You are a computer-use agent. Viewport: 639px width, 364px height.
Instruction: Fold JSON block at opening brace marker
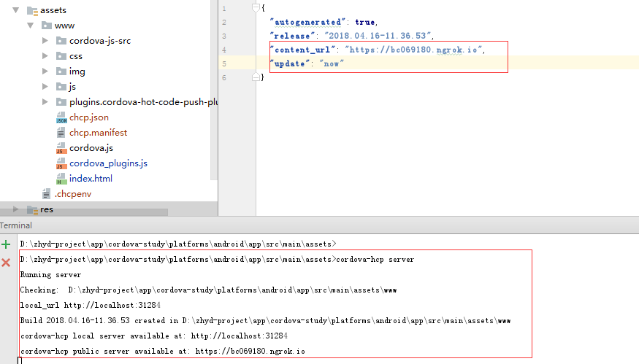click(256, 8)
